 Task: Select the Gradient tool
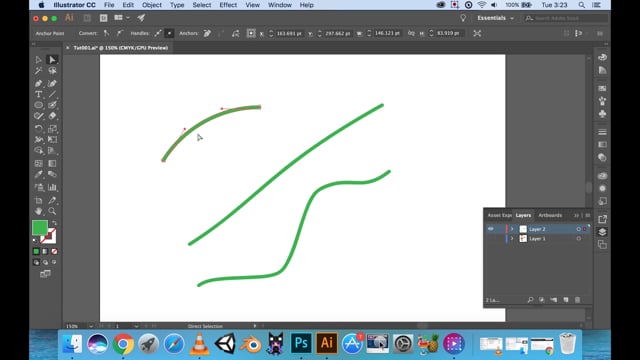coord(52,163)
